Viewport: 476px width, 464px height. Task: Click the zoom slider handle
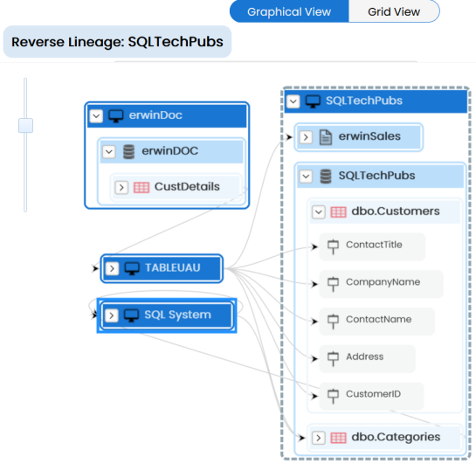[x=26, y=126]
